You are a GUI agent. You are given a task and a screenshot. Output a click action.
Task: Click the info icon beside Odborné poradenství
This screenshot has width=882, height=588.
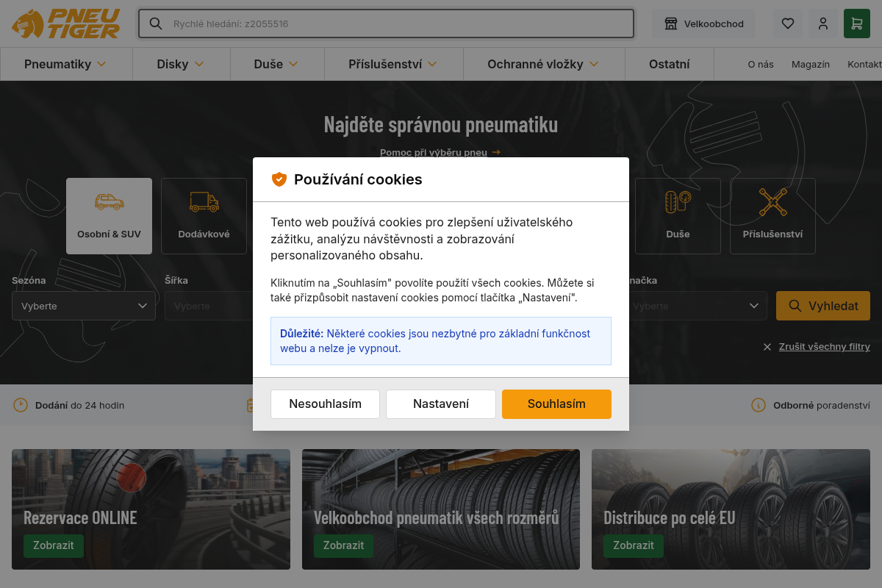point(759,405)
